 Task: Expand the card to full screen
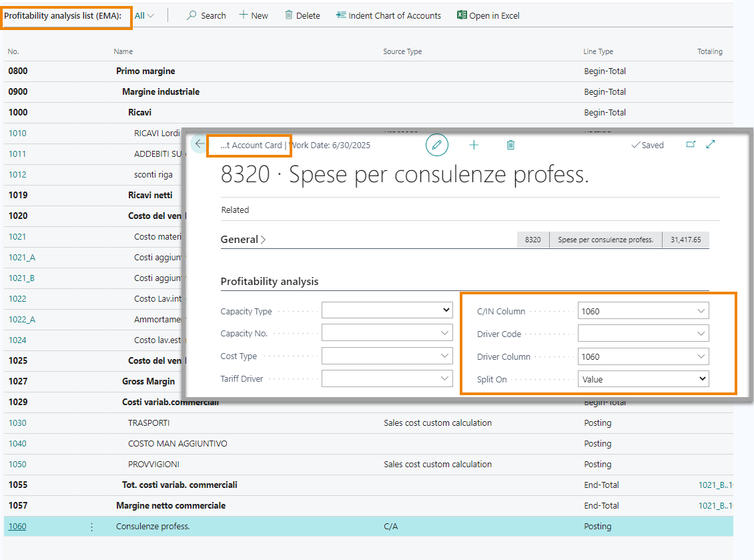pos(710,144)
